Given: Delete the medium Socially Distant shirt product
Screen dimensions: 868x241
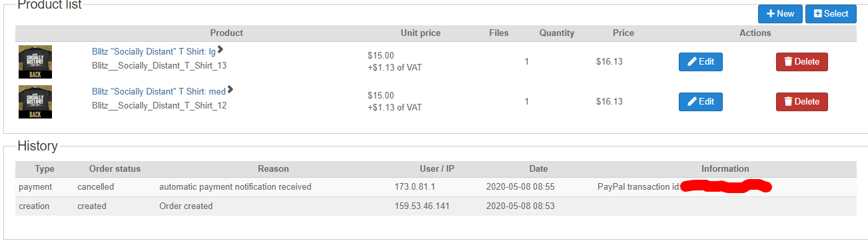Looking at the screenshot, I should (802, 102).
